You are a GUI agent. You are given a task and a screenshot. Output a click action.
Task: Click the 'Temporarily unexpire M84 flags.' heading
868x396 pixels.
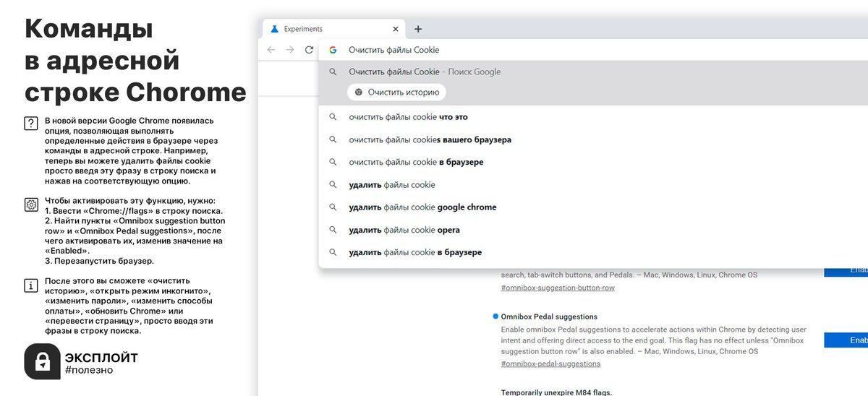[x=556, y=392]
